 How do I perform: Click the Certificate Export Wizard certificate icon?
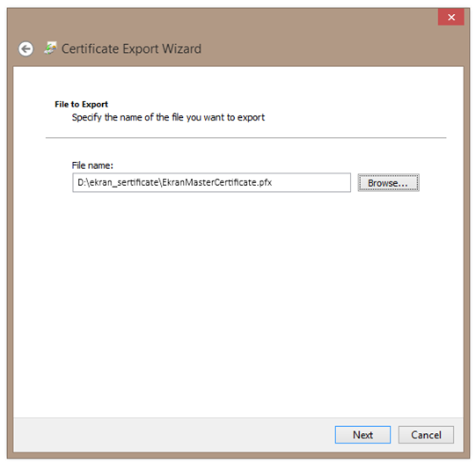tap(50, 48)
